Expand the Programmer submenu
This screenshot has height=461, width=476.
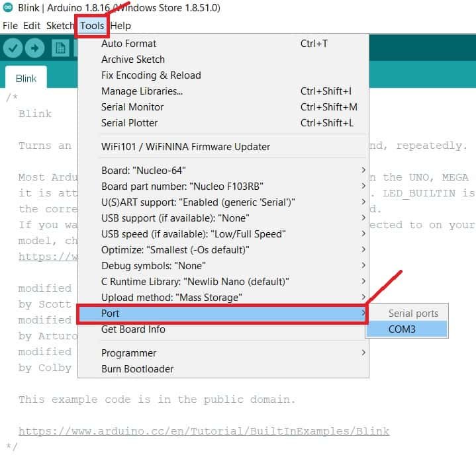point(223,353)
